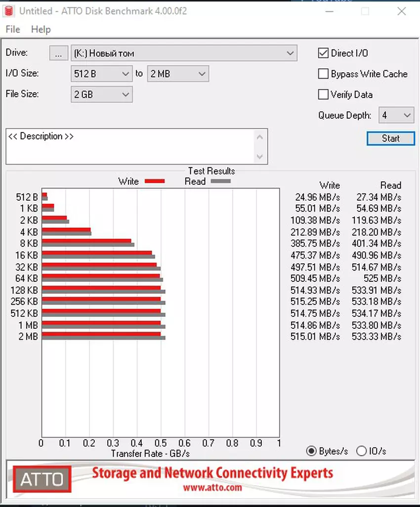Maximize the benchmark window
Image resolution: width=420 pixels, height=507 pixels.
(365, 11)
